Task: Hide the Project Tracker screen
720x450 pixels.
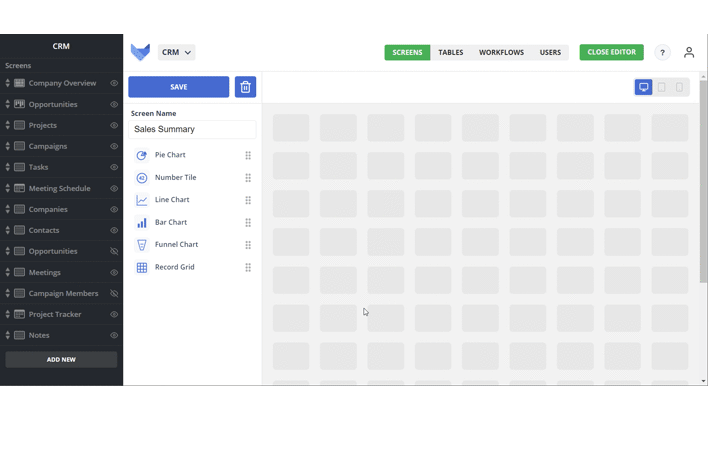Action: 114,315
